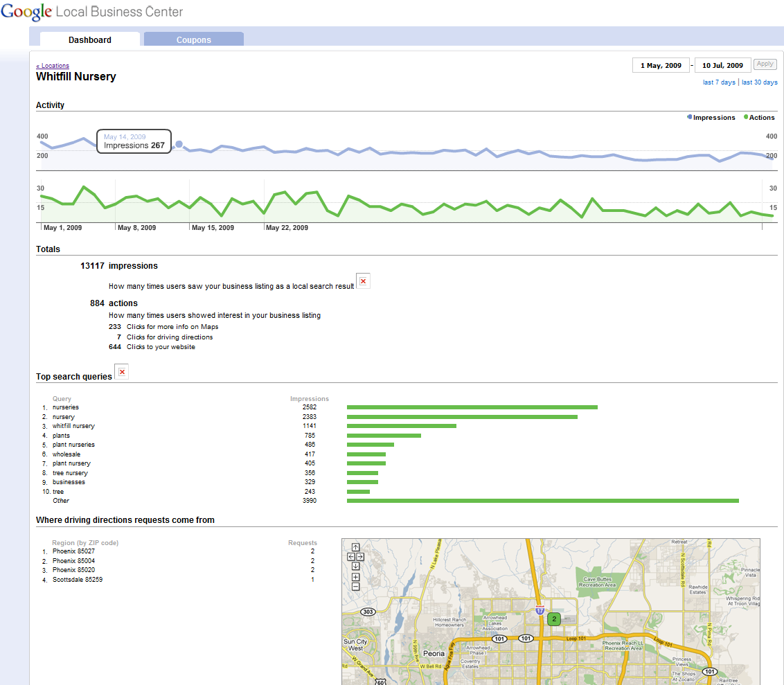Screen dimensions: 784x685
Task: Click the green map marker labeled 2
Action: [554, 619]
